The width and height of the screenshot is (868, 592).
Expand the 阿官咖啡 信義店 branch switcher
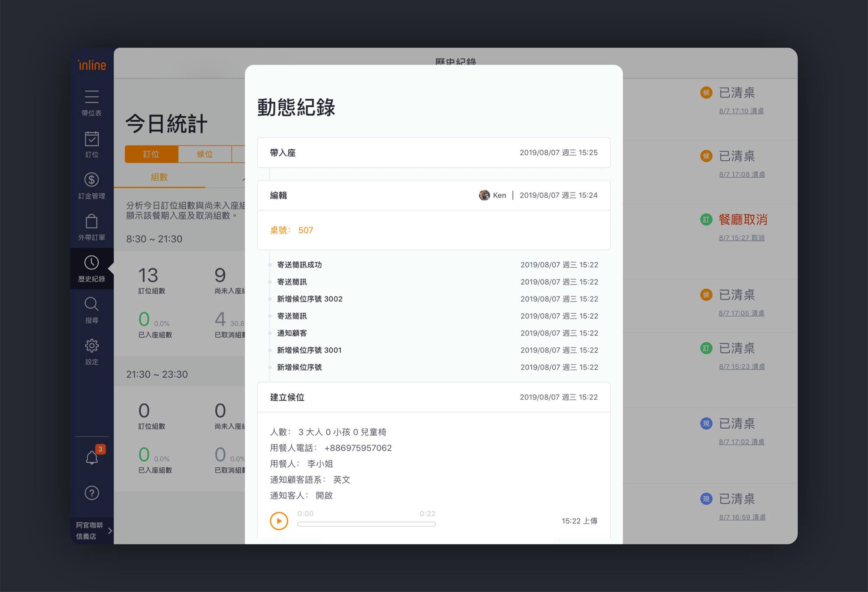[x=92, y=531]
